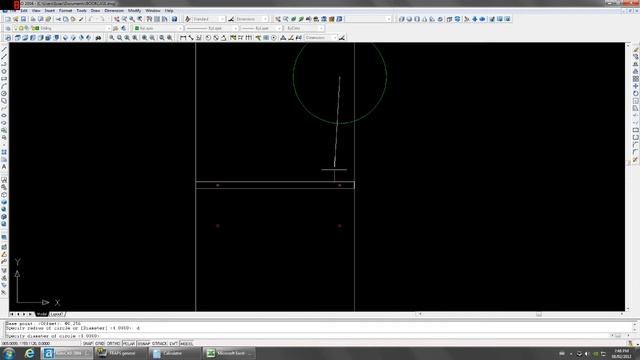
Task: Toggle OSNAP in the status bar
Action: tap(144, 344)
